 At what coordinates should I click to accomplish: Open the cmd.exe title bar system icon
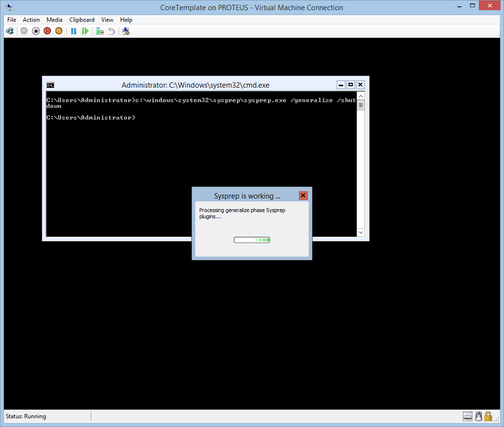(50, 85)
